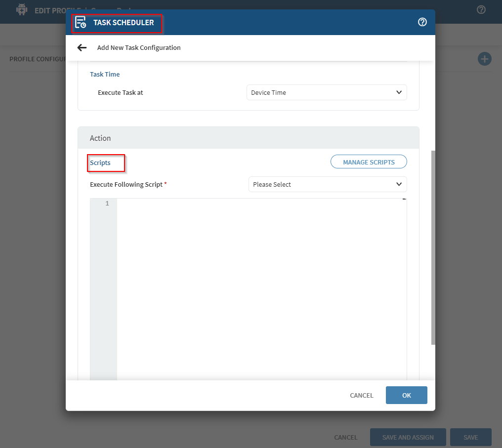This screenshot has height=448, width=502.
Task: Click the plus icon to add configuration
Action: (484, 59)
